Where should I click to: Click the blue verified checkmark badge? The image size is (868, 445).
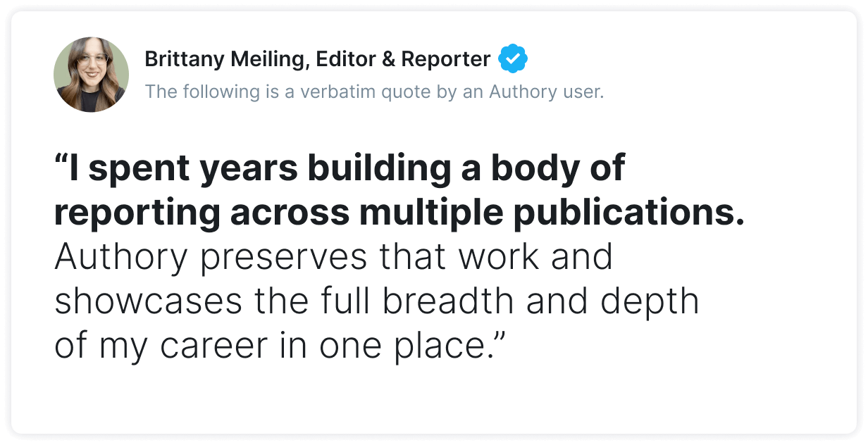(x=513, y=60)
